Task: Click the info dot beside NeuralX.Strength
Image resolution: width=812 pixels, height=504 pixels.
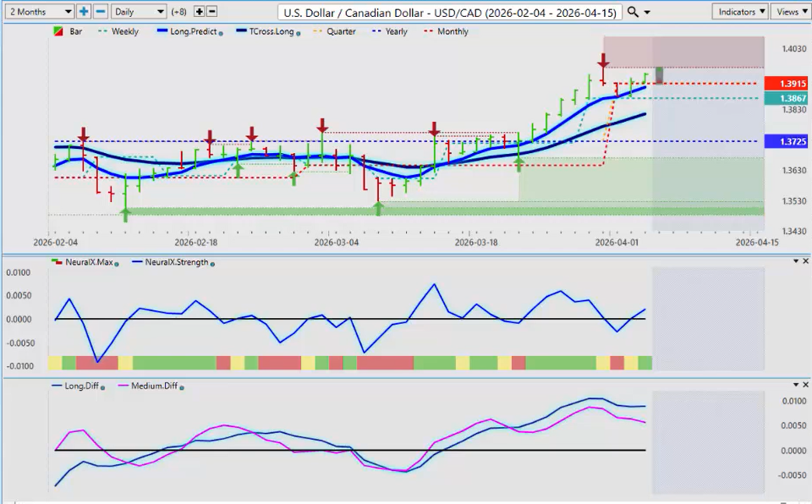Action: click(211, 263)
